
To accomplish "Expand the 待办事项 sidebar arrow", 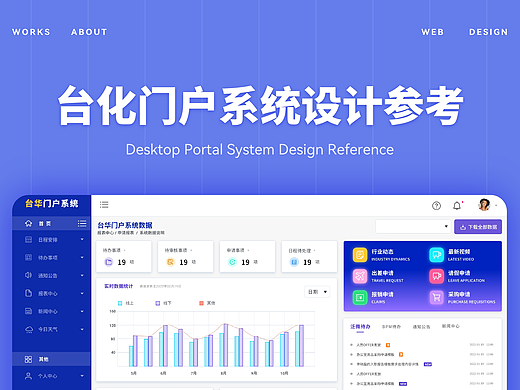I will (82, 257).
